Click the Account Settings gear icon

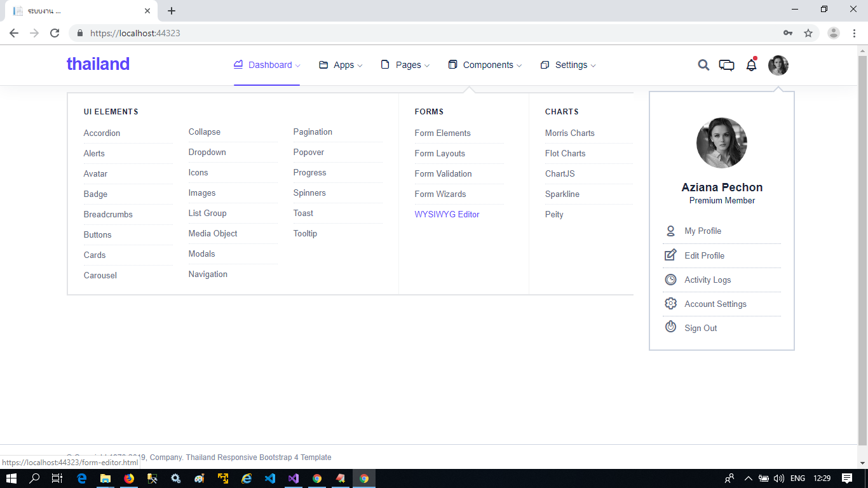coord(670,304)
